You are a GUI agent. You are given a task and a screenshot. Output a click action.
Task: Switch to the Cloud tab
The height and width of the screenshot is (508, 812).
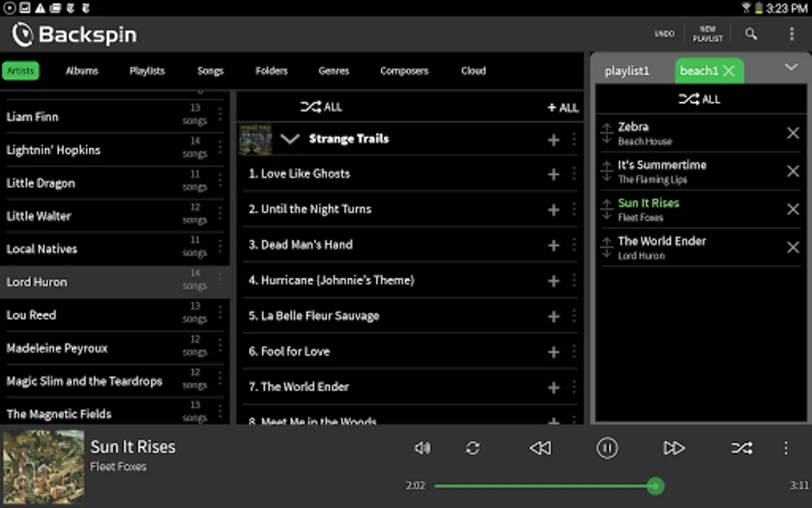click(474, 71)
